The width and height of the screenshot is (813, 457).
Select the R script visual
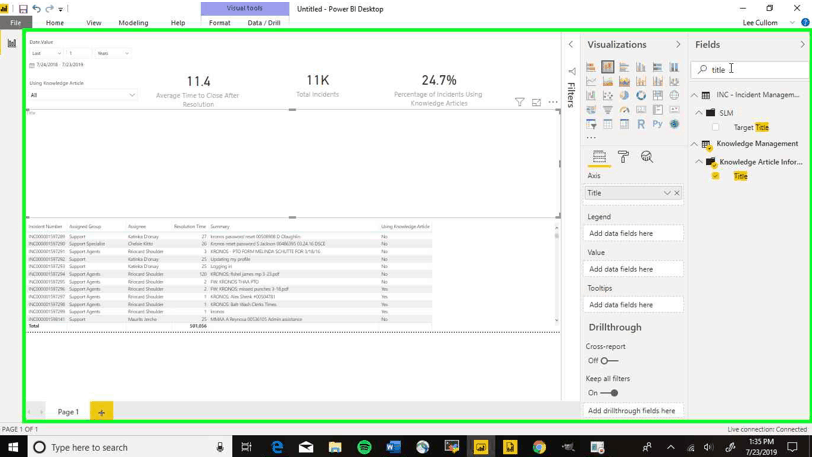pyautogui.click(x=641, y=124)
